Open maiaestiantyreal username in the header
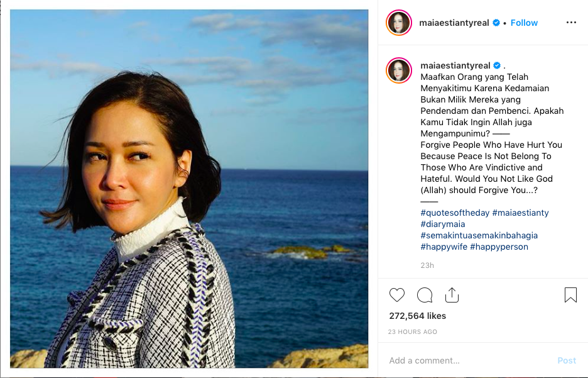Screen dimensions: 588x378 [x=455, y=23]
